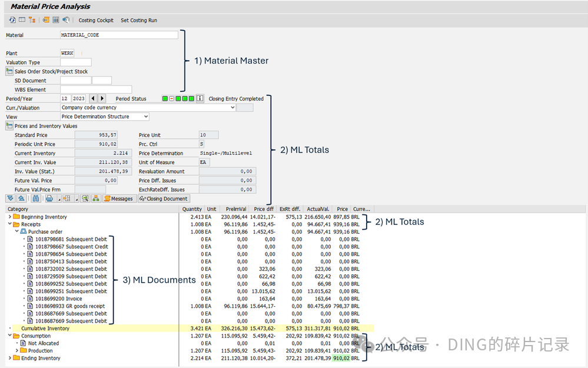Click the Messages button
The image size is (588, 368).
pyautogui.click(x=118, y=198)
